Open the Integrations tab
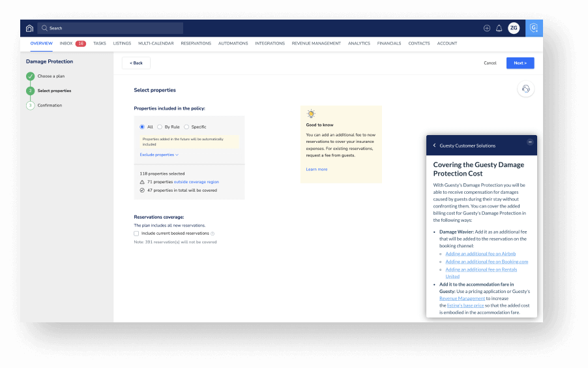 tap(270, 44)
